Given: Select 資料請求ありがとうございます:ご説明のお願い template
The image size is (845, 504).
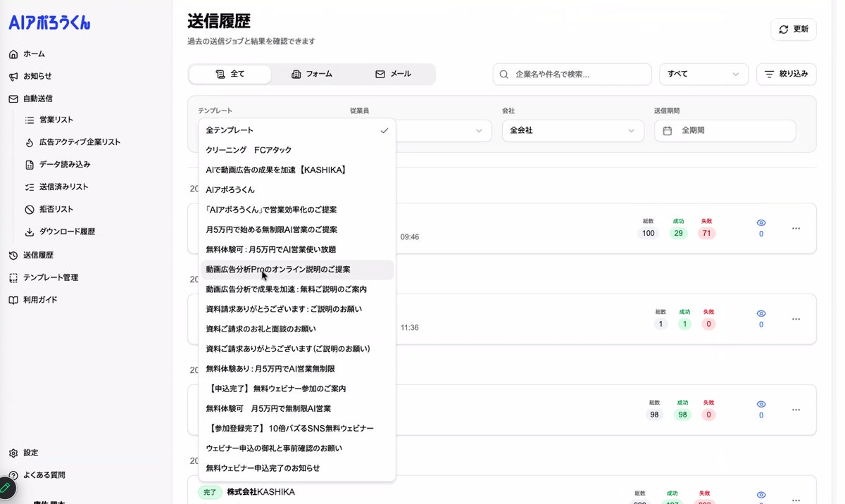Looking at the screenshot, I should click(x=296, y=309).
